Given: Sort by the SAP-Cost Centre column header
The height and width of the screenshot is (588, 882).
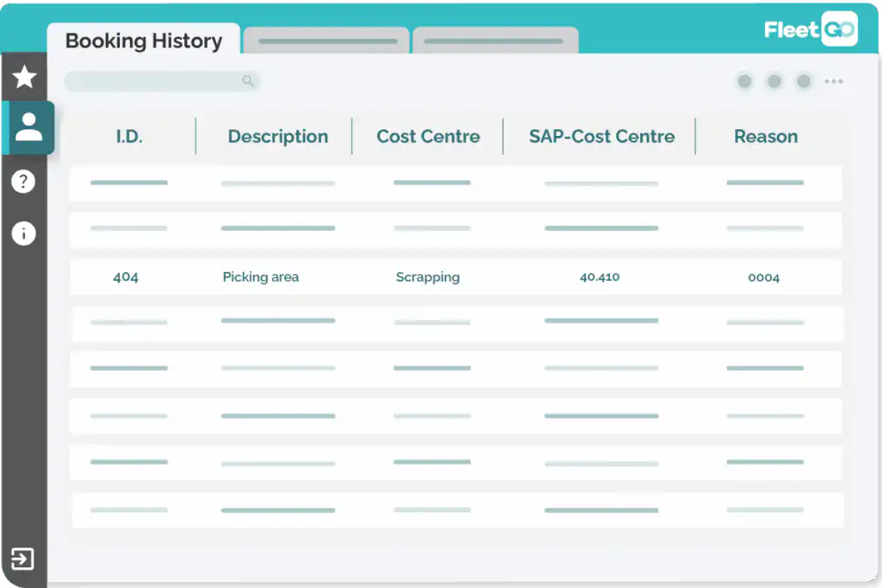Looking at the screenshot, I should (601, 136).
